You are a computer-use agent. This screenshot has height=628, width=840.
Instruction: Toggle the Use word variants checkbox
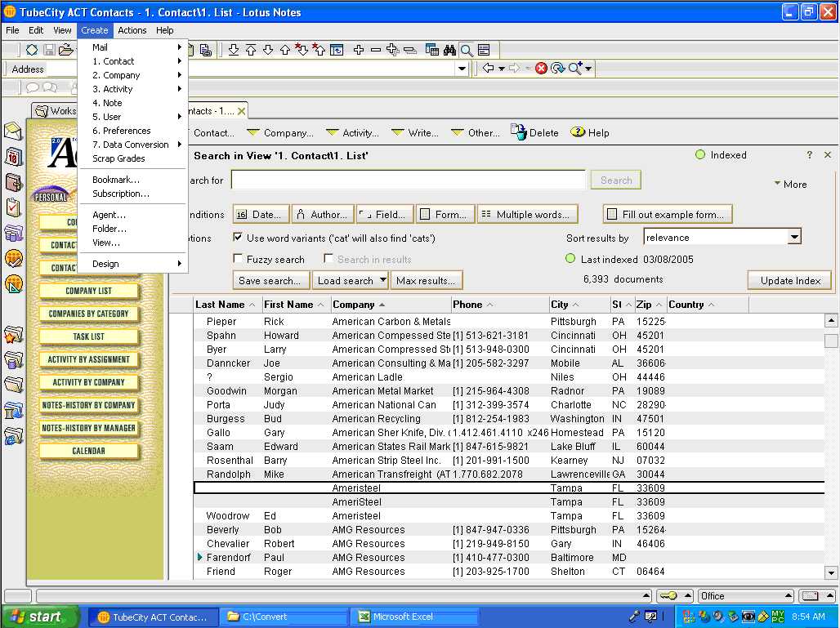pos(238,237)
